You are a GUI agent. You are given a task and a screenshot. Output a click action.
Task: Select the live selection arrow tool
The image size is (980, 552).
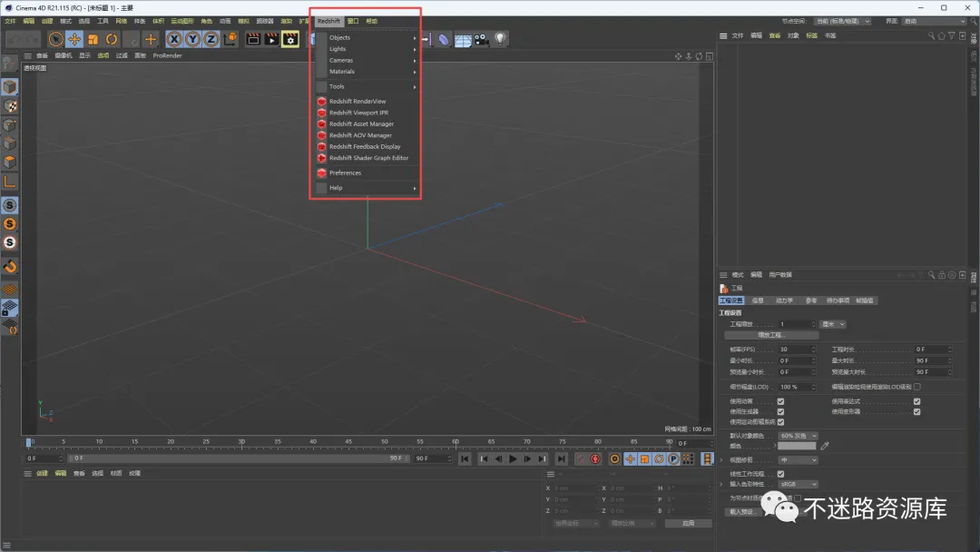[55, 39]
